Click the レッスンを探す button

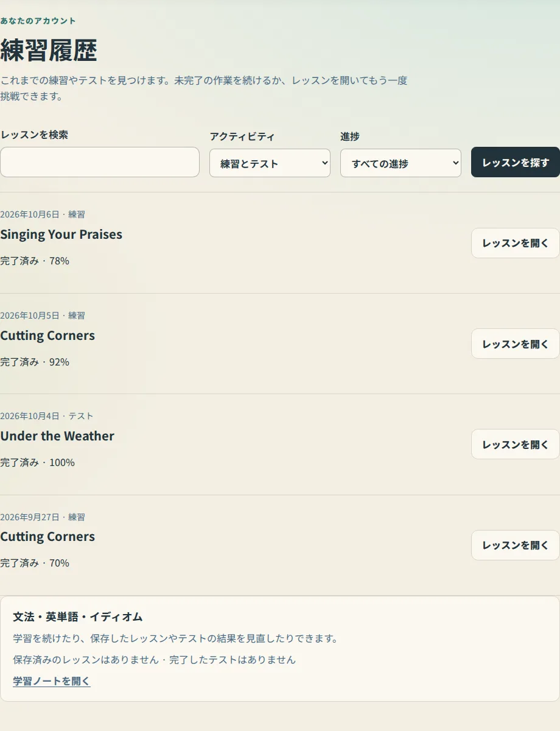pyautogui.click(x=516, y=162)
